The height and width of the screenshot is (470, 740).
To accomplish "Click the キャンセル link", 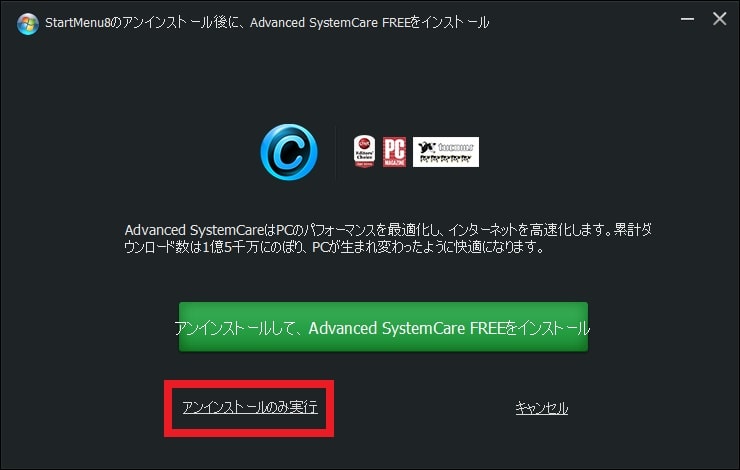I will 541,408.
